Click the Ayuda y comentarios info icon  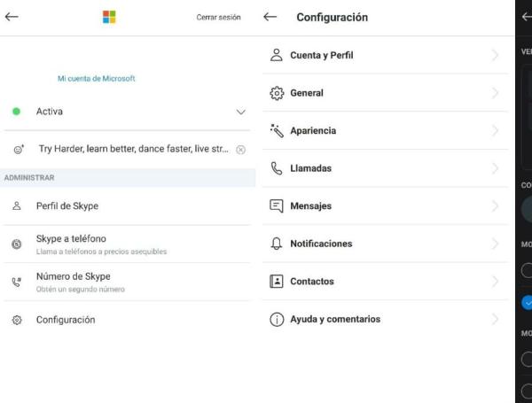277,319
